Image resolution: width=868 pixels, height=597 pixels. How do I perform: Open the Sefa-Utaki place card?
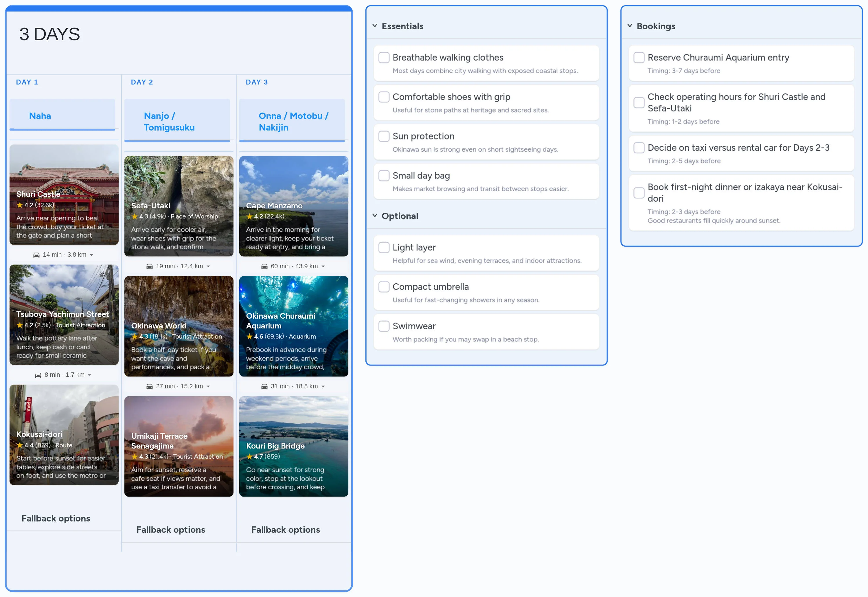coord(179,206)
